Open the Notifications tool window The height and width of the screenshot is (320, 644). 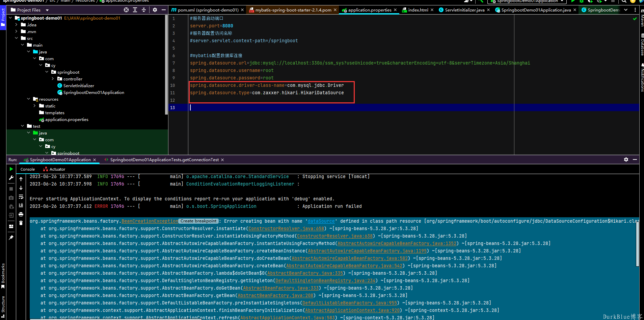pos(642,77)
